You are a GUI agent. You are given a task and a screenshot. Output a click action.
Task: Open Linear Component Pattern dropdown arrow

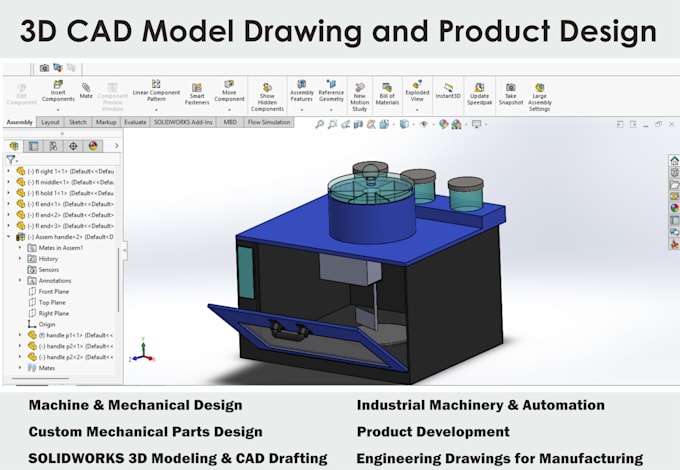(x=156, y=110)
